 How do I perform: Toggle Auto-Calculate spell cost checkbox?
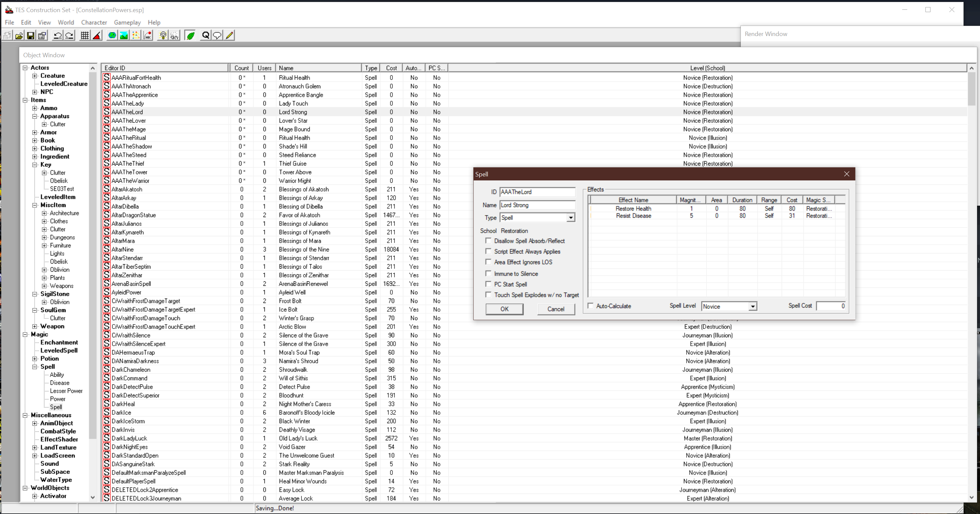[x=591, y=306]
